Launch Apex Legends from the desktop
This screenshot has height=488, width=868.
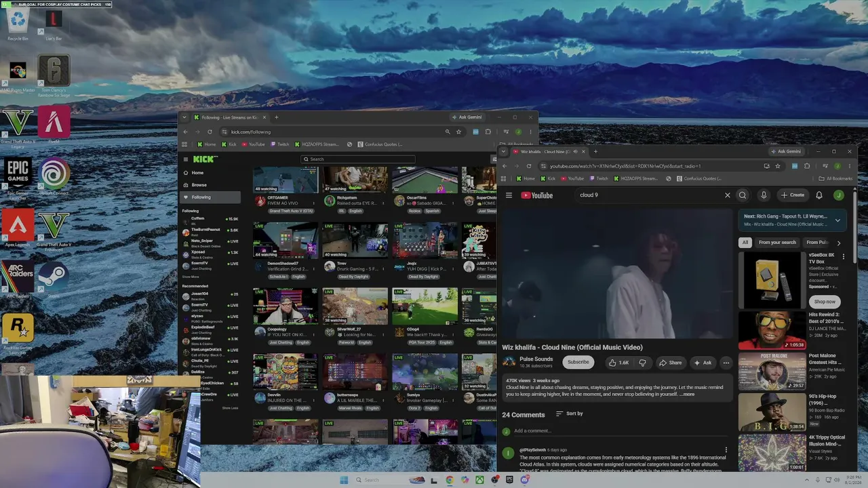18,228
